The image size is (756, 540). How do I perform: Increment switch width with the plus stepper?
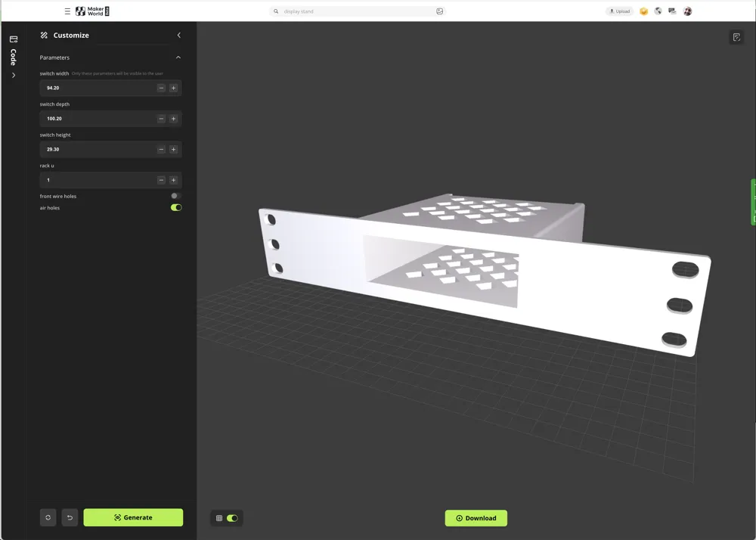(173, 88)
